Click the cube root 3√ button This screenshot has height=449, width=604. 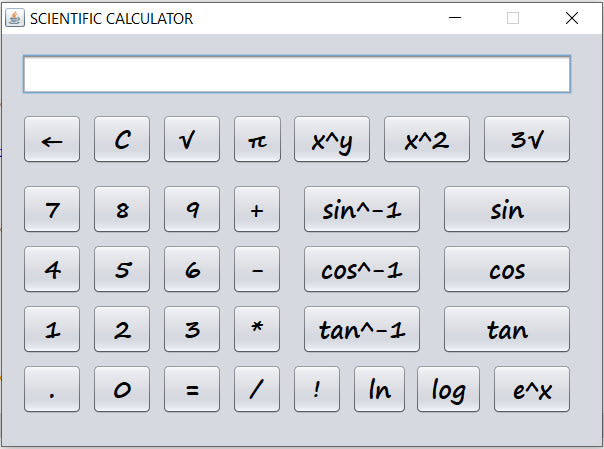(527, 139)
